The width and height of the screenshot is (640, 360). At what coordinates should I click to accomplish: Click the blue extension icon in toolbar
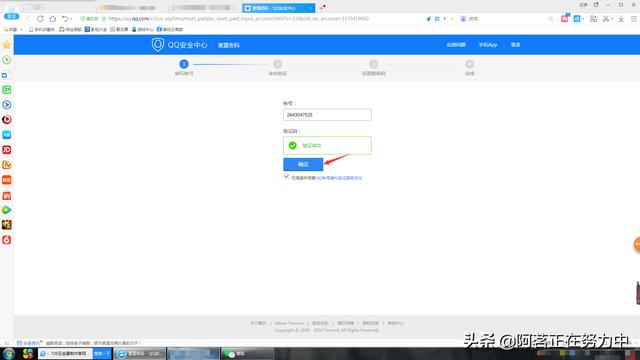coord(577,19)
